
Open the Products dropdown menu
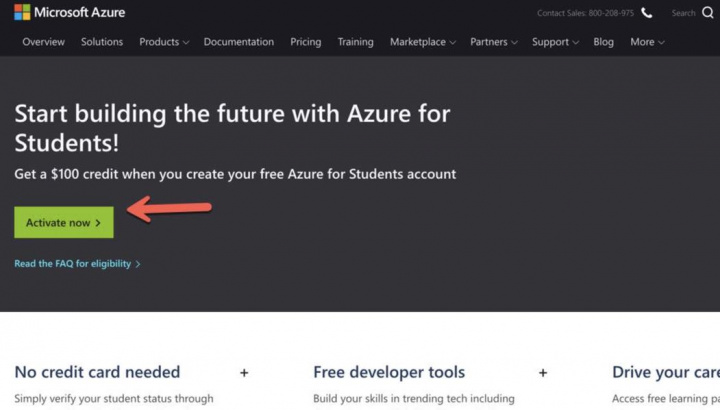pyautogui.click(x=164, y=42)
